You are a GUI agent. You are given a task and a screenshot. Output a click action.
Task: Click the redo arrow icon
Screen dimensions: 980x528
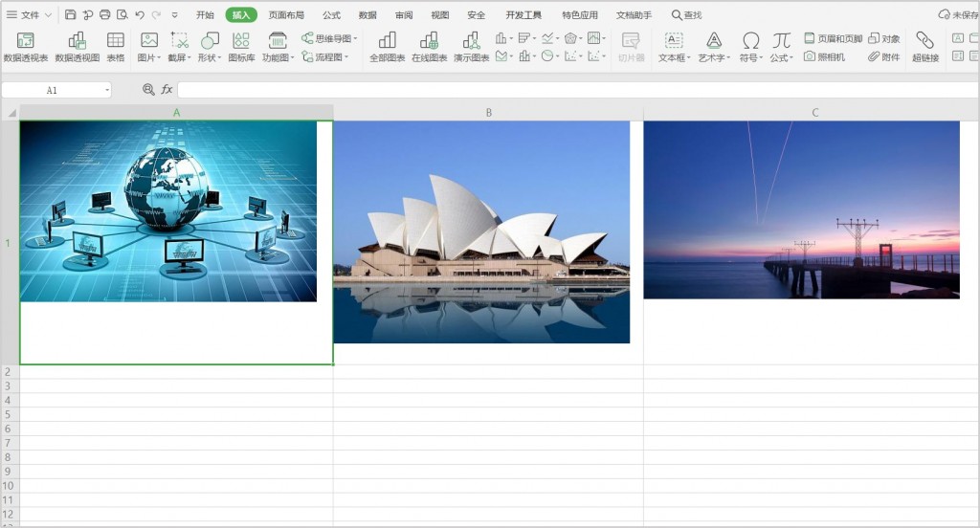[x=156, y=14]
